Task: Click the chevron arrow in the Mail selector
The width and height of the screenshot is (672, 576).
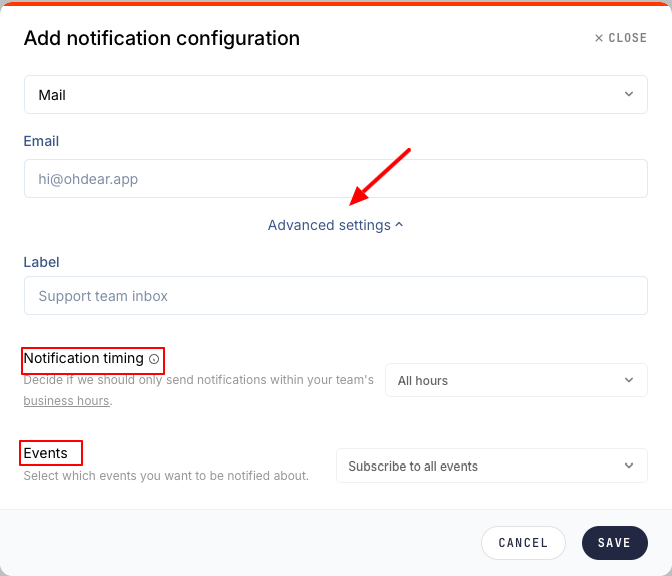Action: pos(628,94)
